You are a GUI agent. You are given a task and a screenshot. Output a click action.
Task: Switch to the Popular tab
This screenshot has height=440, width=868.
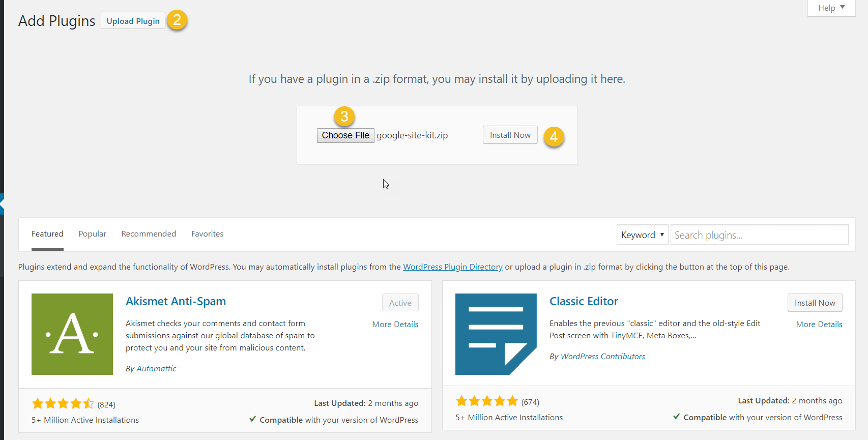[93, 234]
